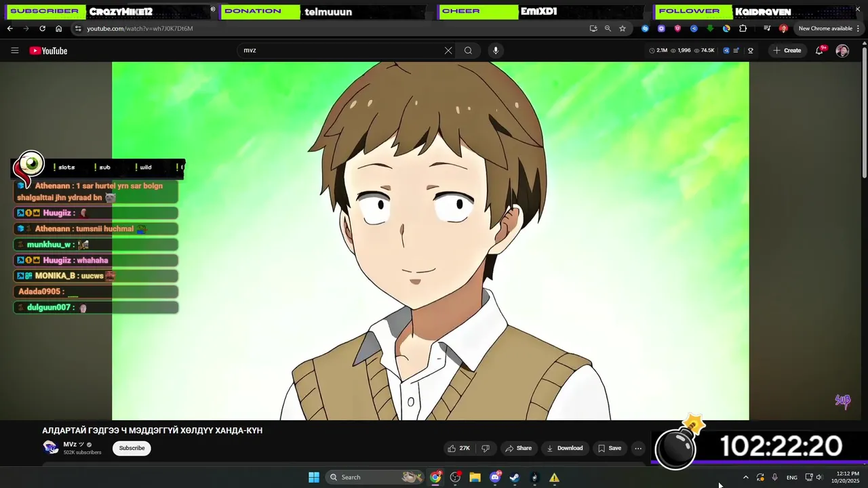Clear the search text with X

448,50
